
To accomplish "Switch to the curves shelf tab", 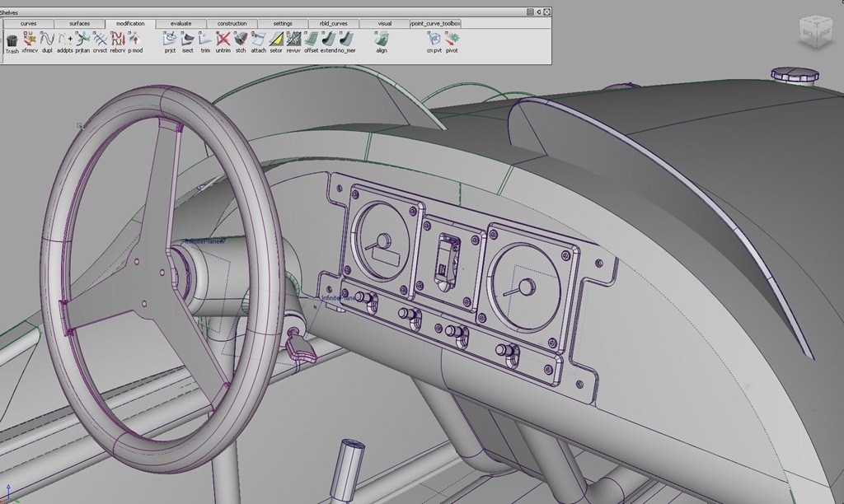I will click(x=29, y=23).
